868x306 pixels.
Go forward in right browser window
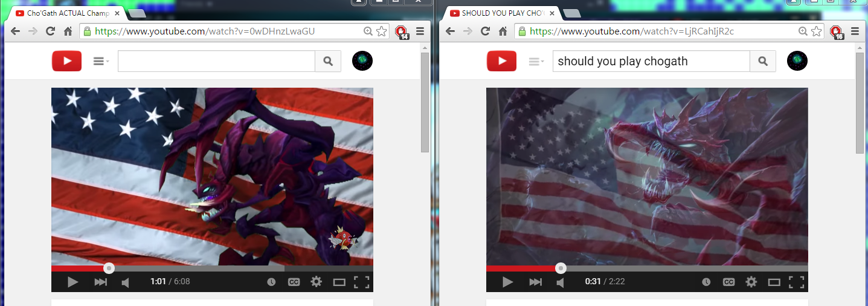coord(468,31)
